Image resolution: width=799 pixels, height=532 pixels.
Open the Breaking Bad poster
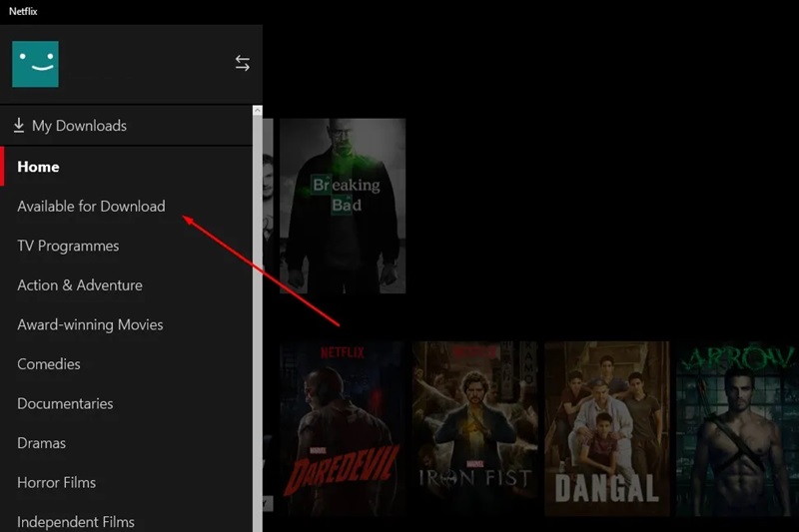[343, 206]
